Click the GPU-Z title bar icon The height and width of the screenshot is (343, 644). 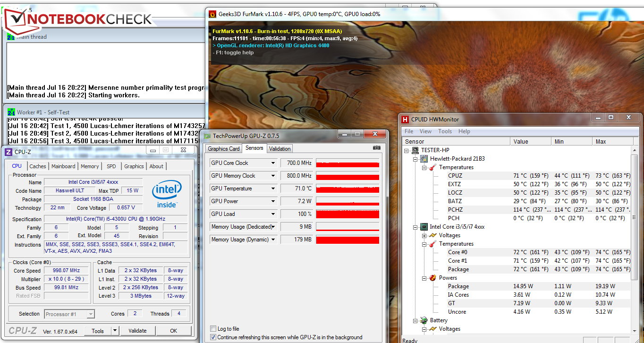pos(207,136)
